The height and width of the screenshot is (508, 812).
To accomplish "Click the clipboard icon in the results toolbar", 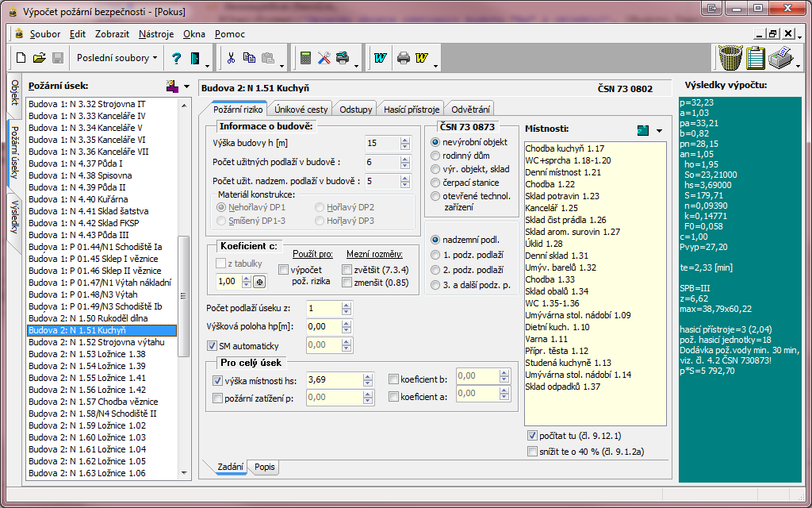I will click(755, 58).
